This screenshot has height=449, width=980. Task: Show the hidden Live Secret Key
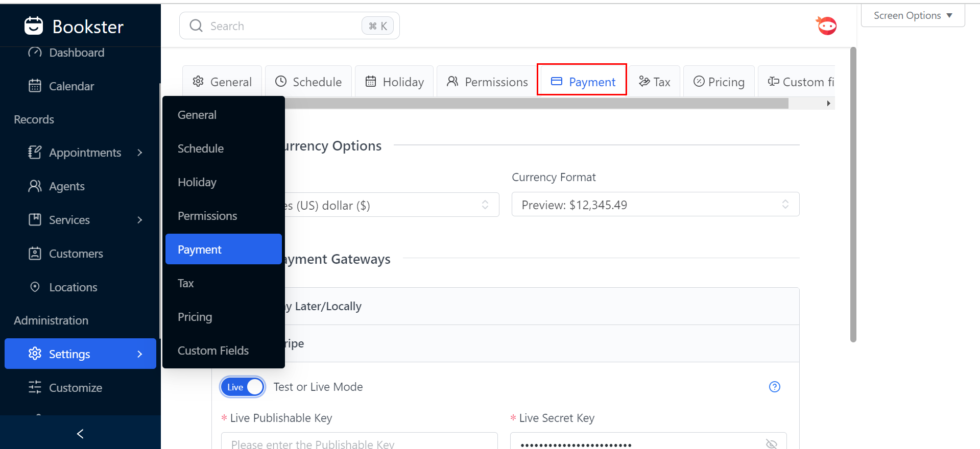click(771, 444)
